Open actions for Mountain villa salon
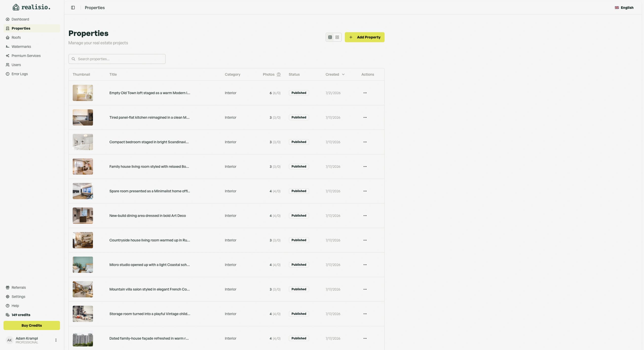 [365, 289]
